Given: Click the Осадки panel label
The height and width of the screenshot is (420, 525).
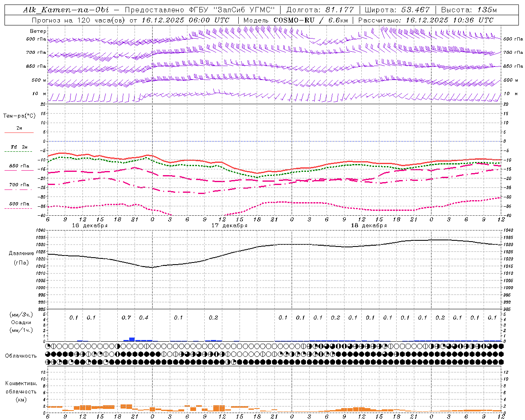Looking at the screenshot, I should 21,322.
